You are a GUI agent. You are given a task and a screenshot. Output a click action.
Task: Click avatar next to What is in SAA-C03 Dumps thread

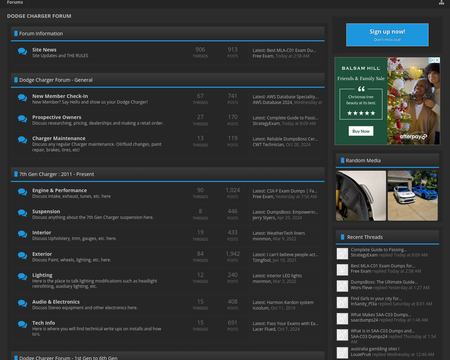[342, 335]
